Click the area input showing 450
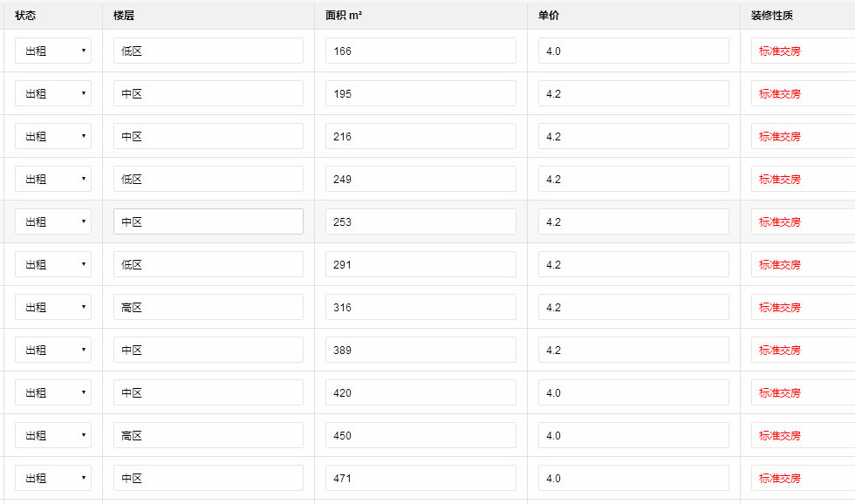The width and height of the screenshot is (855, 504). [x=421, y=436]
